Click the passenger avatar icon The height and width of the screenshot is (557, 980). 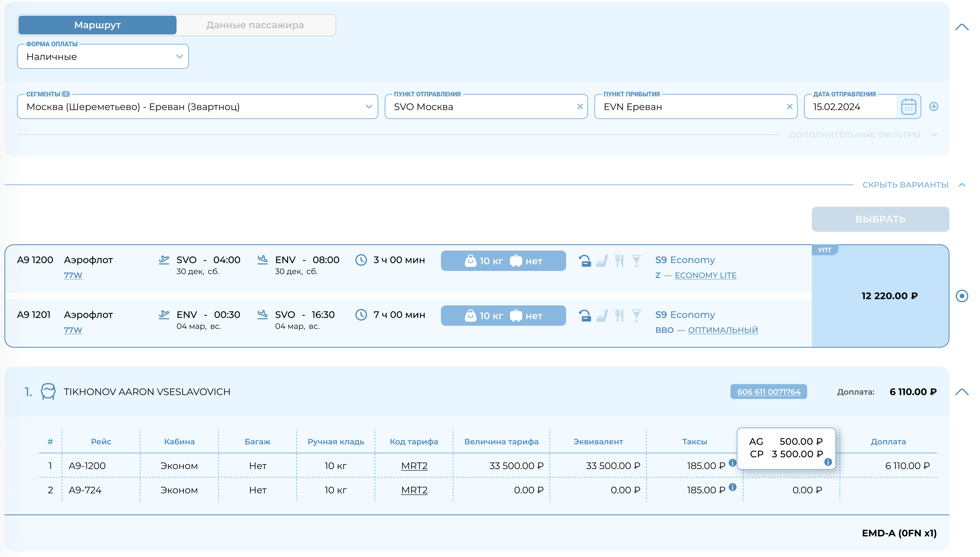click(x=48, y=392)
